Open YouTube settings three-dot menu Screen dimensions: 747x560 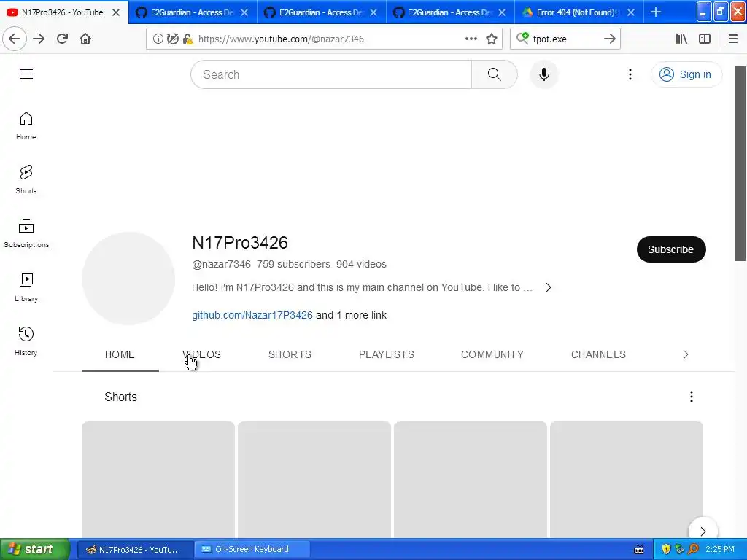630,74
